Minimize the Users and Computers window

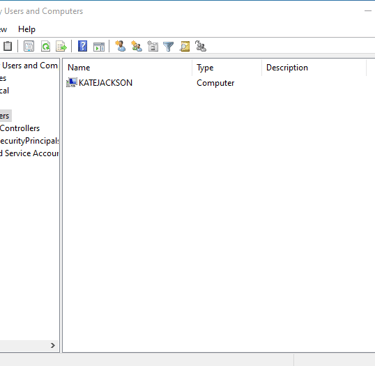[x=368, y=11]
